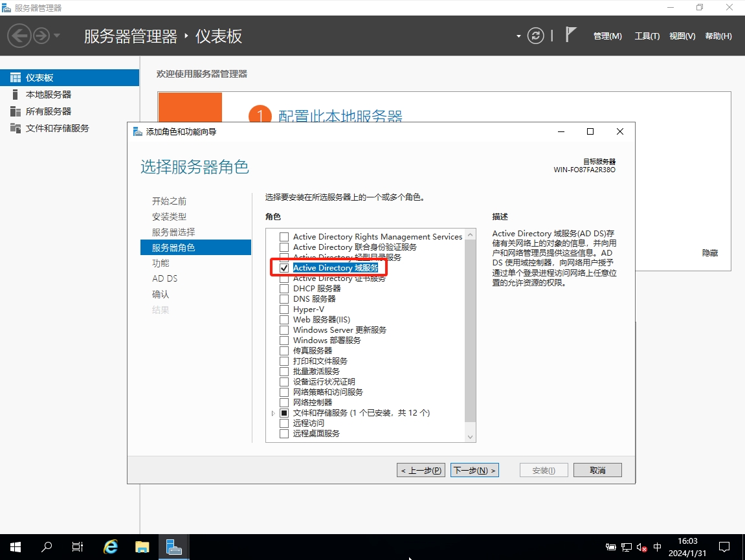745x560 pixels.
Task: Check the DHCP 服务器 role checkbox
Action: click(x=284, y=289)
